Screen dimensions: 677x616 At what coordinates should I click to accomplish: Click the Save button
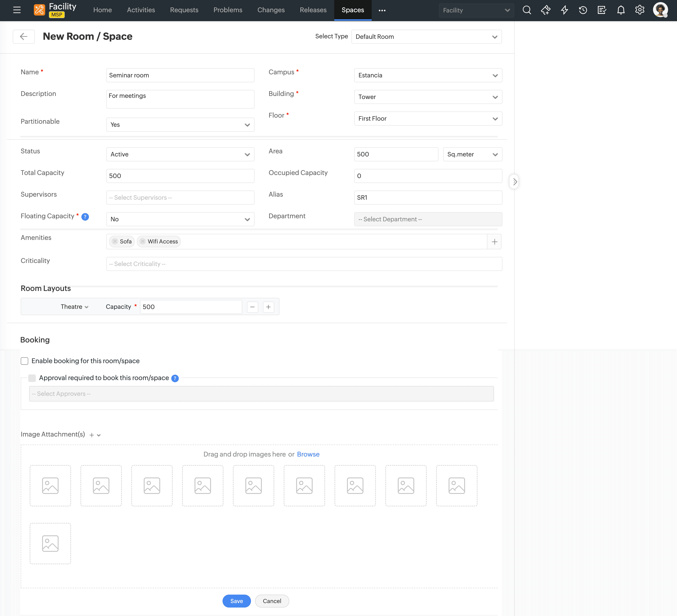236,601
